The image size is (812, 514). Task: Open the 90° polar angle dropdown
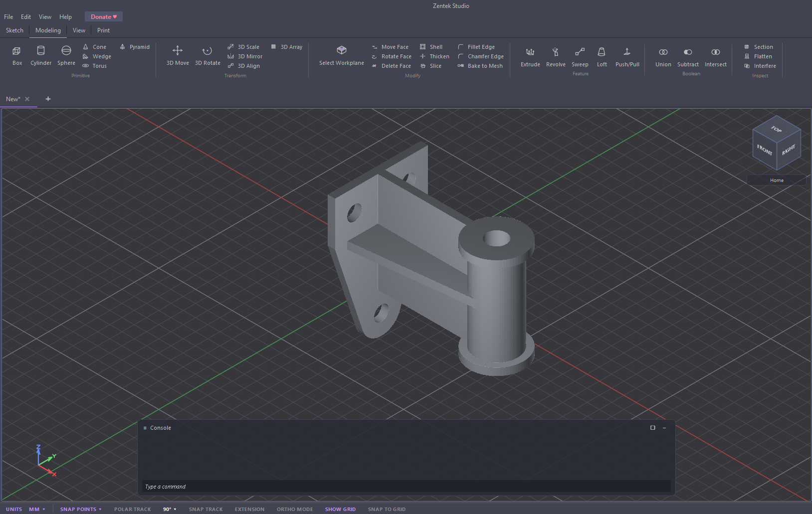tap(170, 509)
